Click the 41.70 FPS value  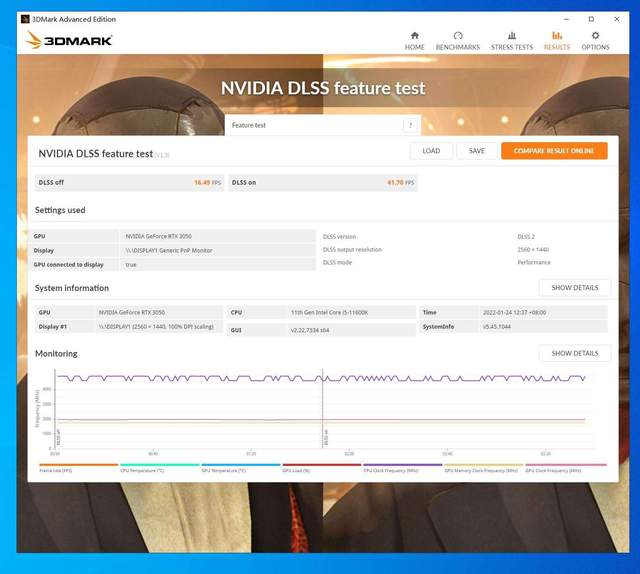pyautogui.click(x=400, y=182)
